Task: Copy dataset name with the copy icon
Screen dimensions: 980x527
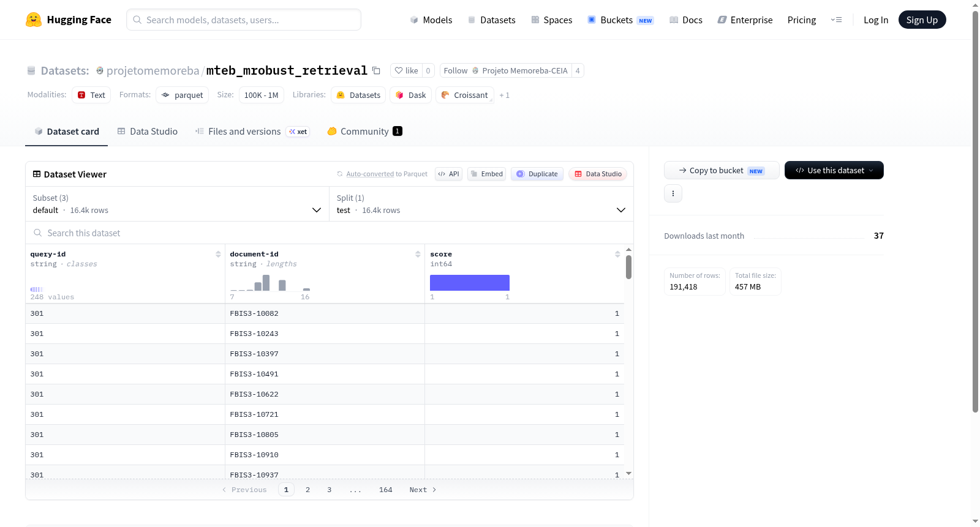Action: tap(376, 71)
